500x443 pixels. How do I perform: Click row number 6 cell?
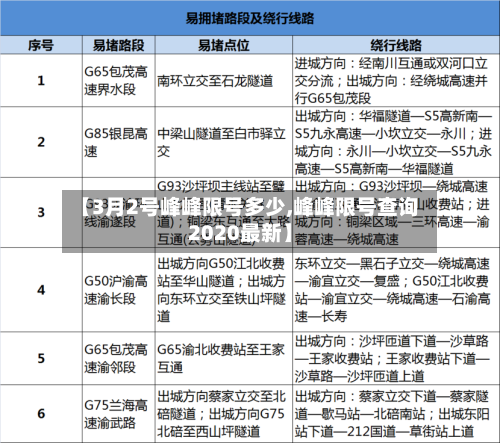(x=41, y=414)
